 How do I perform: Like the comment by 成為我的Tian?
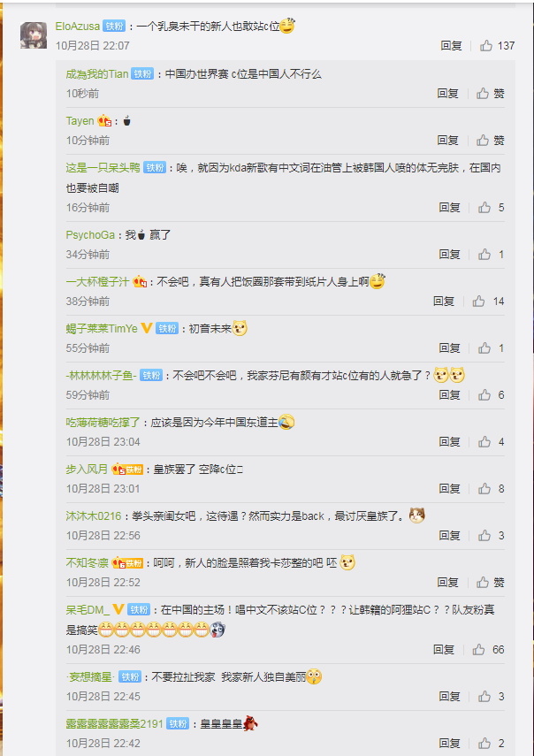pos(490,94)
